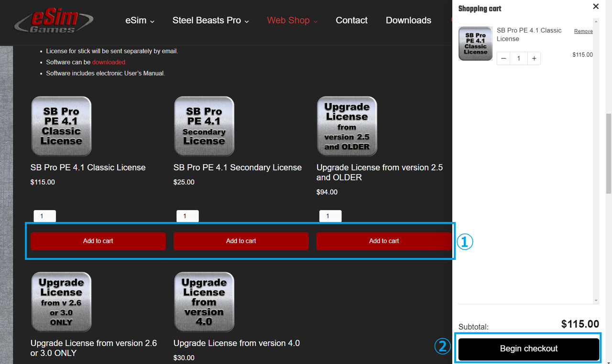This screenshot has height=364, width=612.
Task: Click quantity field for Secondary License product
Action: coord(187,216)
